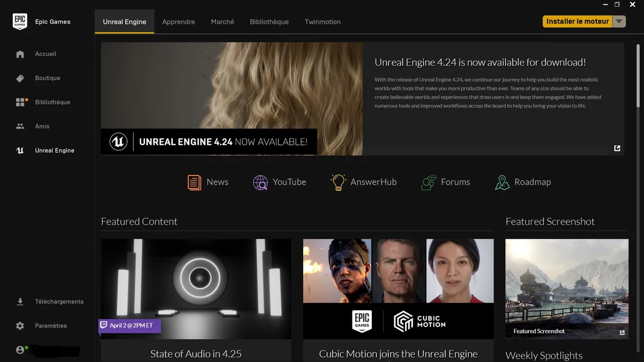This screenshot has width=644, height=362.
Task: Open the Roadmap map pin icon
Action: (x=502, y=182)
